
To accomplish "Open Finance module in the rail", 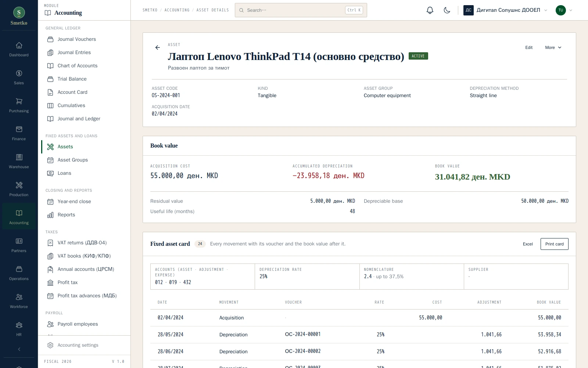I will click(19, 134).
